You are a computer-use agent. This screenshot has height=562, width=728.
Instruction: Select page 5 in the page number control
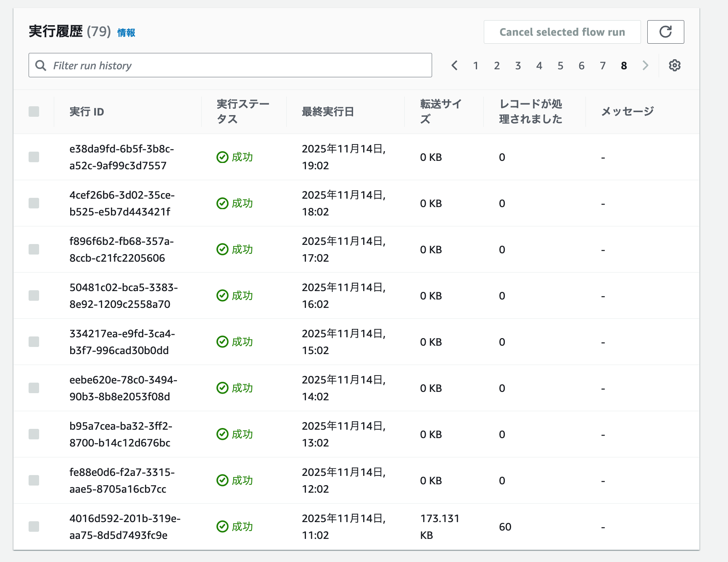coord(560,66)
